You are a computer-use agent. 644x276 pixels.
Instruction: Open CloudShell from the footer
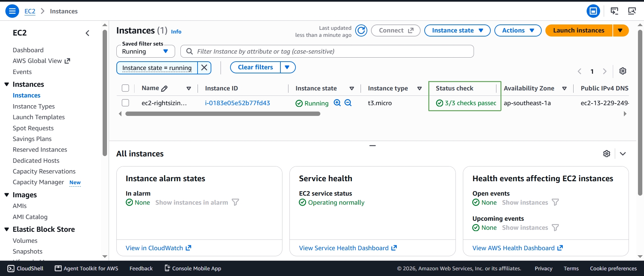(x=25, y=268)
